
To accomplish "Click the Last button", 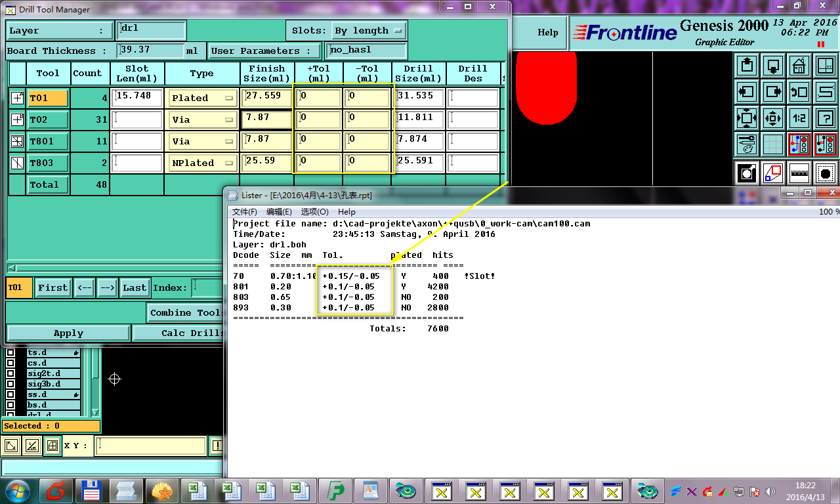I will [x=135, y=287].
